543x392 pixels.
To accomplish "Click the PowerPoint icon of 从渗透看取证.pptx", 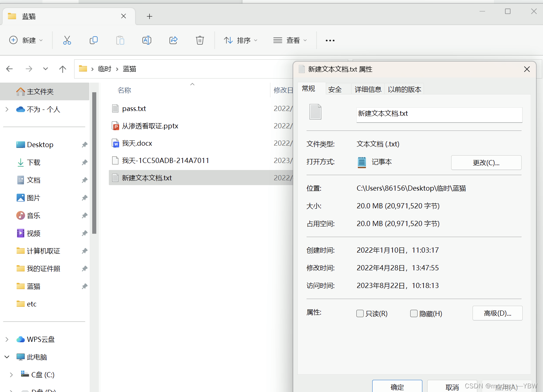I will tap(115, 126).
